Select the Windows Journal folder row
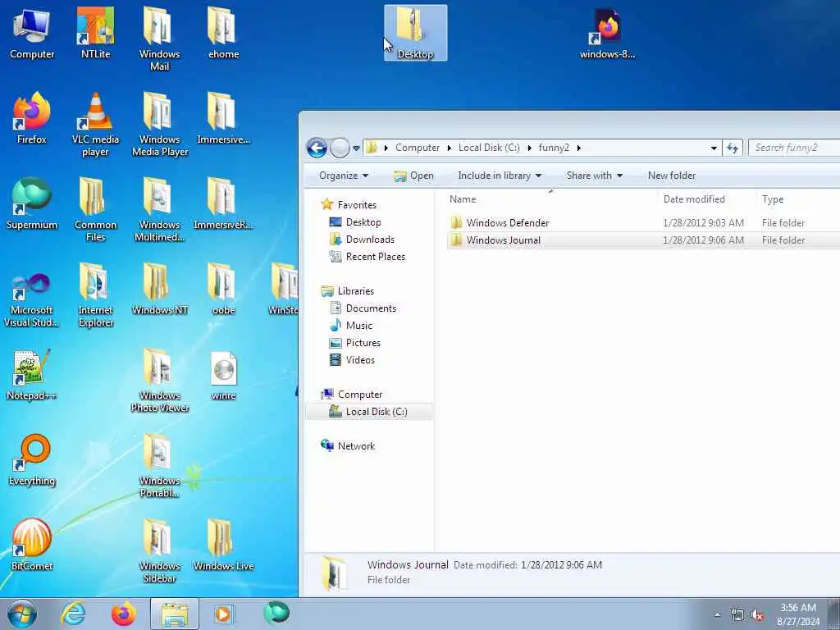This screenshot has width=840, height=630. point(643,240)
